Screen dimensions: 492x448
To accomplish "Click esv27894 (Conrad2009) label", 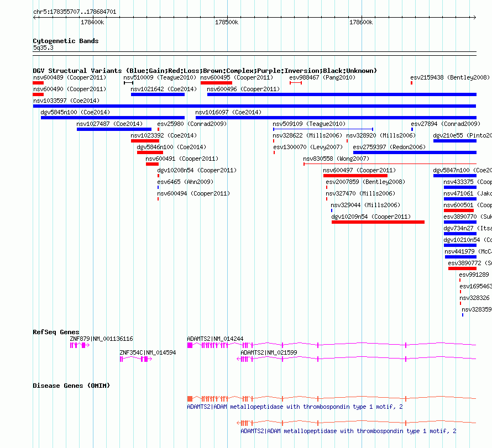I will click(x=446, y=124).
